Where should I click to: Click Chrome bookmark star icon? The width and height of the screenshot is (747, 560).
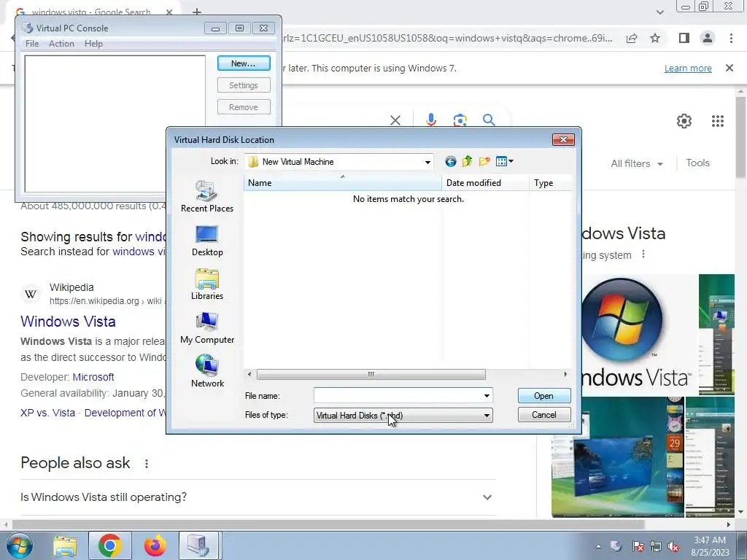(x=655, y=38)
